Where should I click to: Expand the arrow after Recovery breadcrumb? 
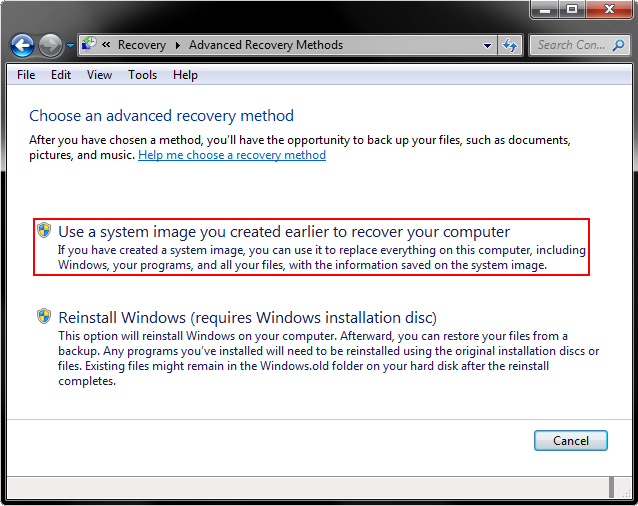coord(177,45)
